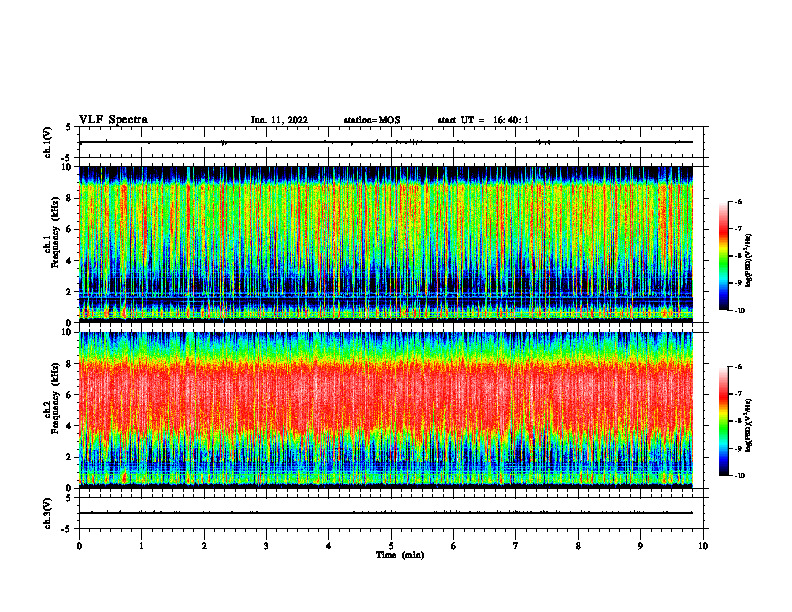Click time axis tick label "6"
This screenshot has width=792, height=612.
(454, 546)
